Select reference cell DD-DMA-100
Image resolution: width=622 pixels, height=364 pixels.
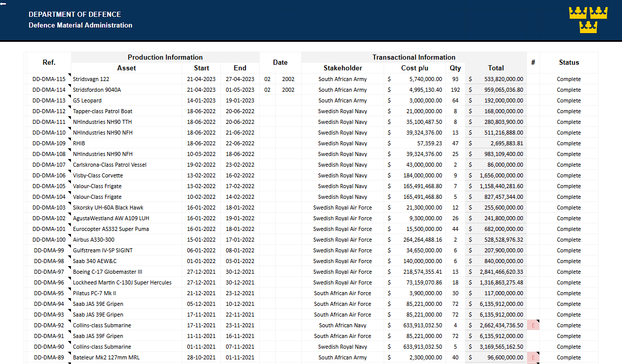click(49, 240)
